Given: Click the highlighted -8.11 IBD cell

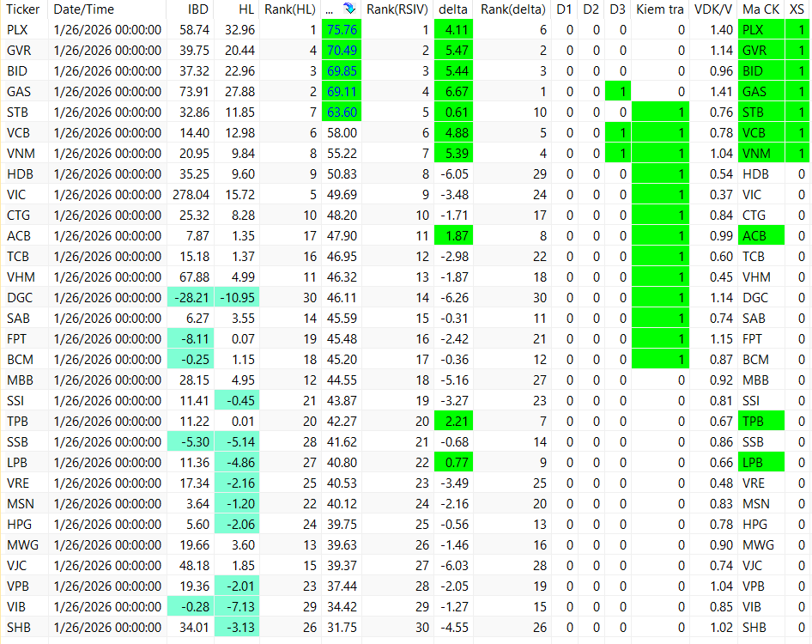Looking at the screenshot, I should (x=190, y=339).
